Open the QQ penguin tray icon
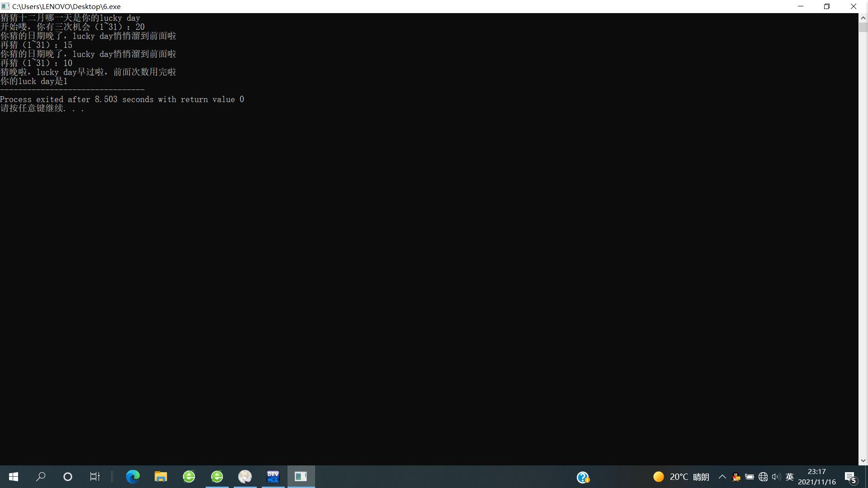The image size is (868, 488). [736, 477]
